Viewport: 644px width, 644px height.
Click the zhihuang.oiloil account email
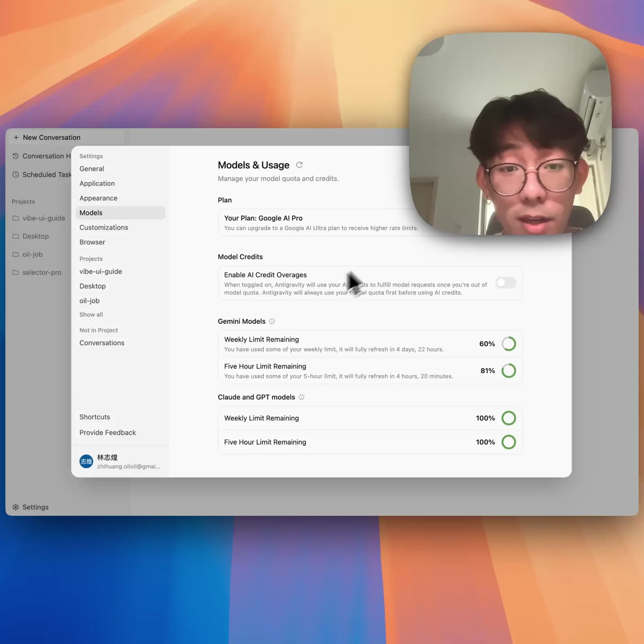(128, 466)
